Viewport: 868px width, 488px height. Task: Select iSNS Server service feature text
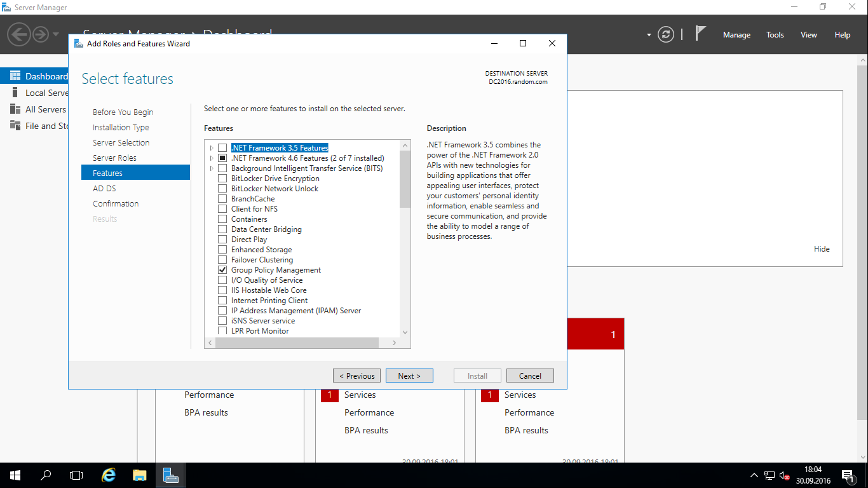[263, 321]
